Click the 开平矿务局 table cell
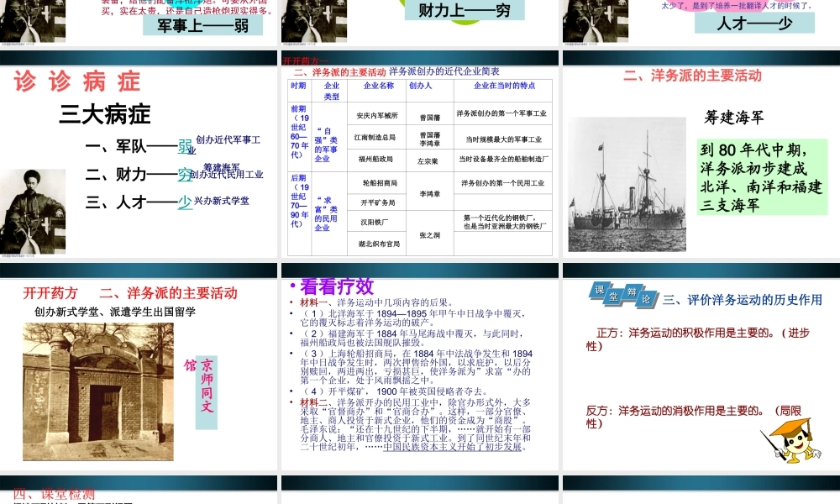The width and height of the screenshot is (840, 504). coord(378,203)
